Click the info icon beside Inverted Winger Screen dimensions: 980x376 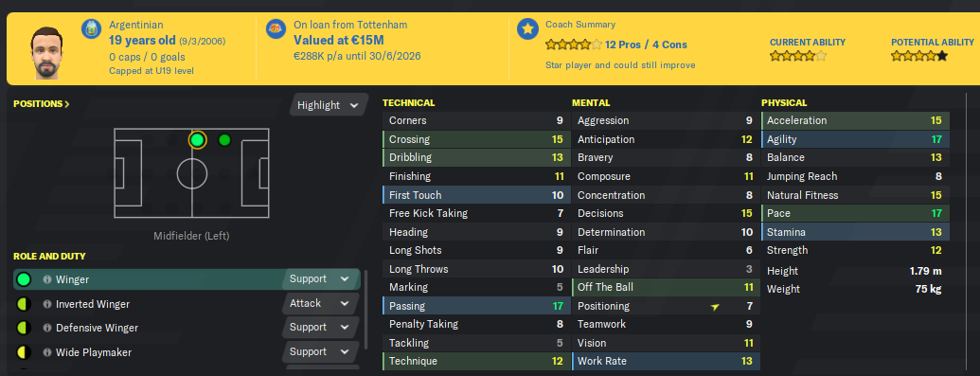click(47, 304)
